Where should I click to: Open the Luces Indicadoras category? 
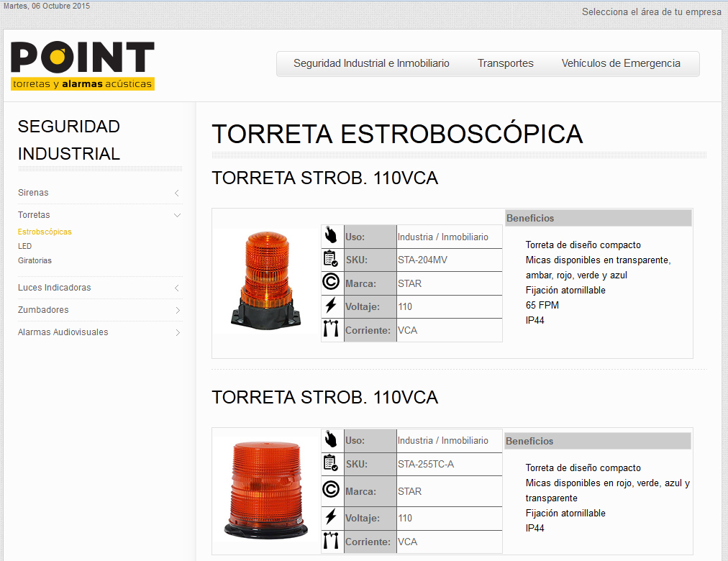(55, 288)
